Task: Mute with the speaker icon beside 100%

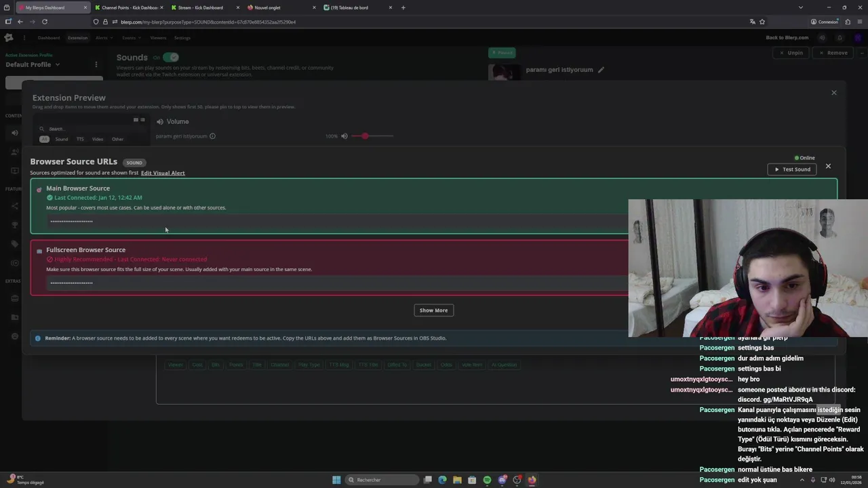Action: click(x=344, y=136)
